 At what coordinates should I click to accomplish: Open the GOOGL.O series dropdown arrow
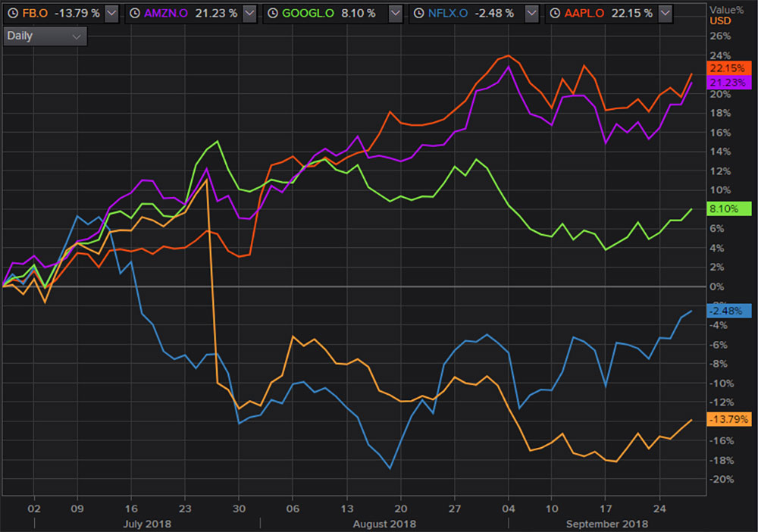[394, 14]
